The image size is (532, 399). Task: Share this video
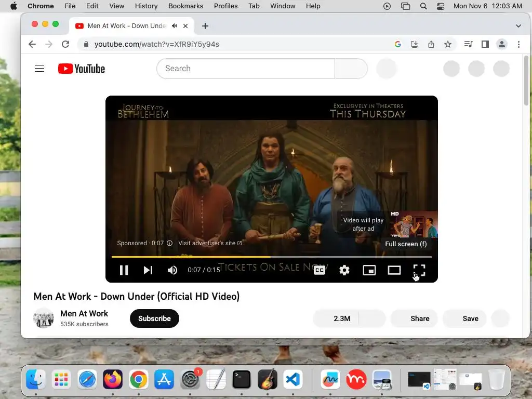414,318
